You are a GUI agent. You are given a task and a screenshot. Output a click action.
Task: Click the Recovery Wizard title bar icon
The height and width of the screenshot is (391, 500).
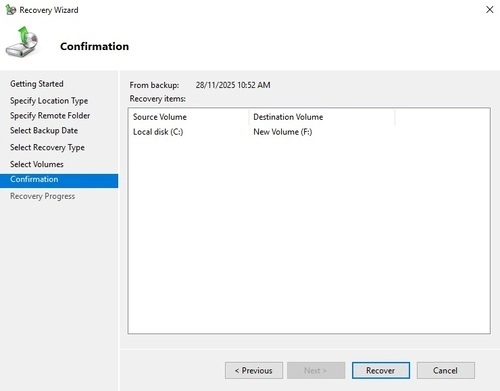point(10,10)
